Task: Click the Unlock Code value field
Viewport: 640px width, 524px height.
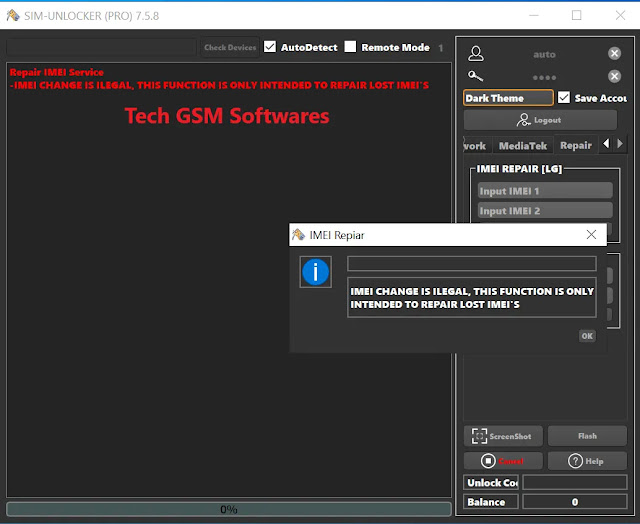Action: (x=575, y=482)
